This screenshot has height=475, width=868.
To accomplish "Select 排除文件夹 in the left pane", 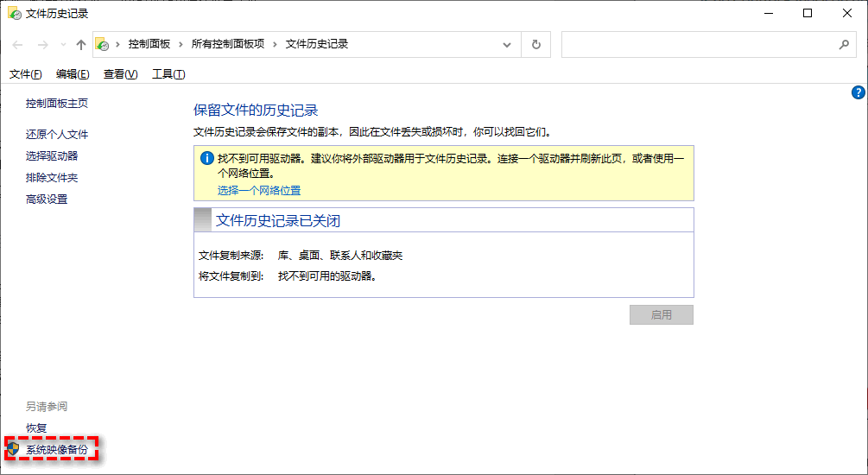I will (52, 178).
